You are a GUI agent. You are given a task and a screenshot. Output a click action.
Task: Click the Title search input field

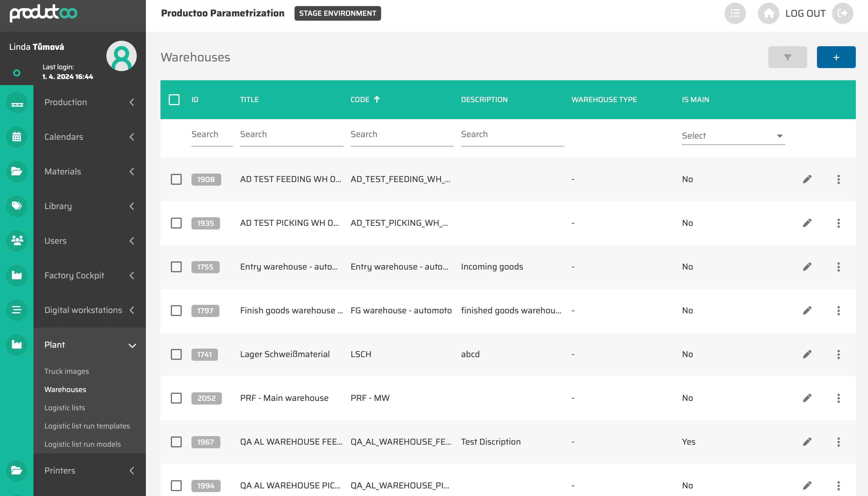291,135
